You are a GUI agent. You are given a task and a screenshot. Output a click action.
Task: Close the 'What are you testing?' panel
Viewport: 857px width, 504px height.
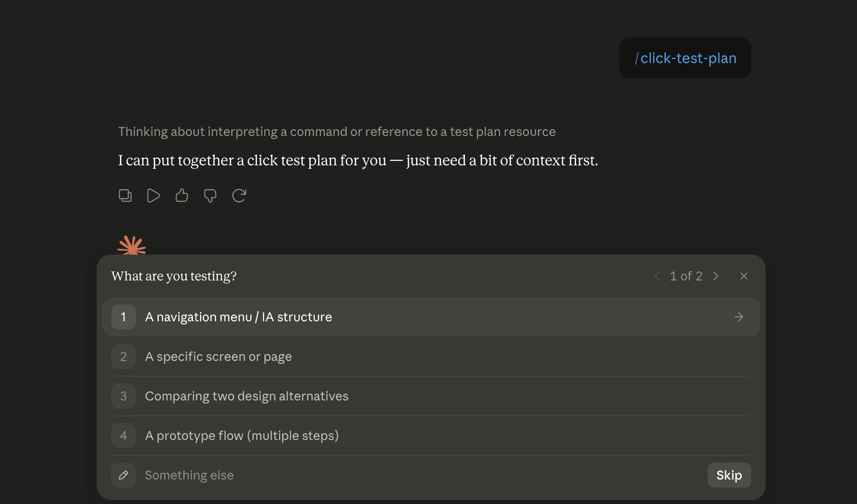[x=744, y=276]
